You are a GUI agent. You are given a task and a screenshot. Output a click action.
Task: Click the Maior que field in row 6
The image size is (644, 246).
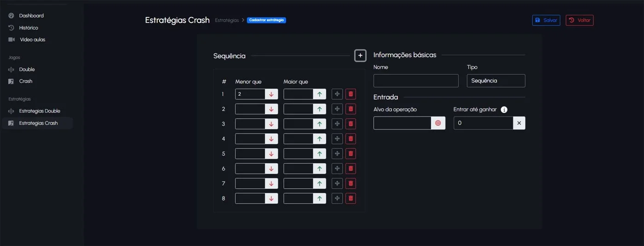(299, 169)
